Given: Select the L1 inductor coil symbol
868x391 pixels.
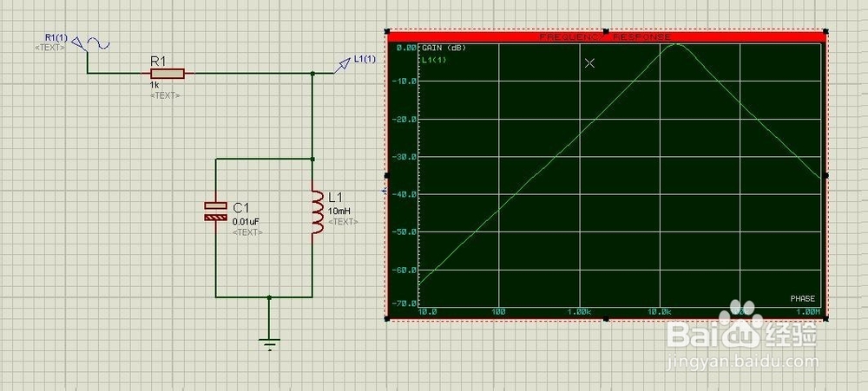Looking at the screenshot, I should [x=317, y=212].
